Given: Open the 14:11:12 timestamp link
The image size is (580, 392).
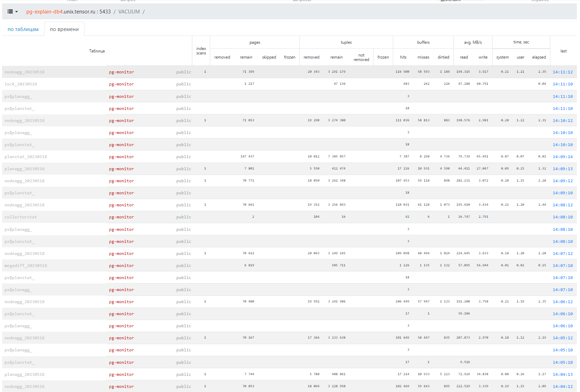Looking at the screenshot, I should [x=562, y=72].
